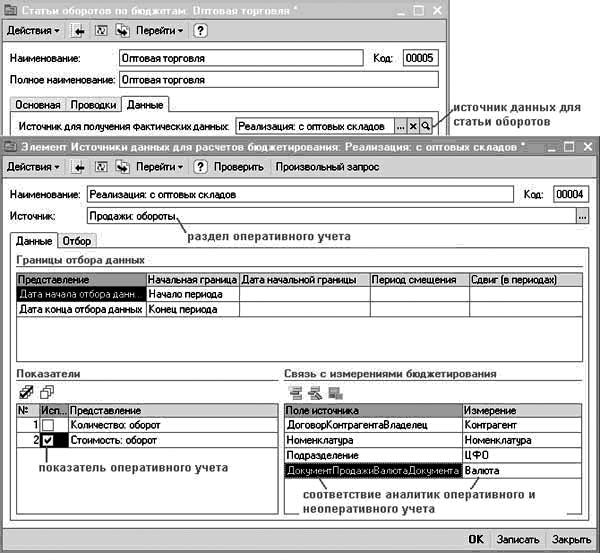Click Наименование field Реализация: с оптовых складов
The image size is (600, 553).
coord(300,194)
